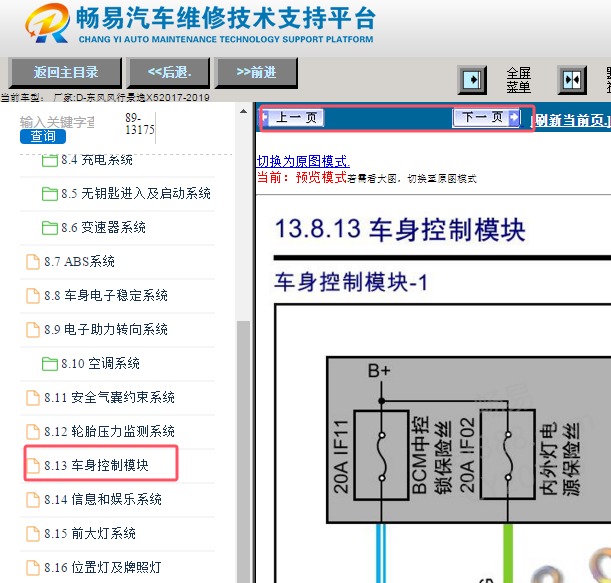Image resolution: width=611 pixels, height=583 pixels.
Task: Go to the next page with 下一页
Action: click(486, 117)
